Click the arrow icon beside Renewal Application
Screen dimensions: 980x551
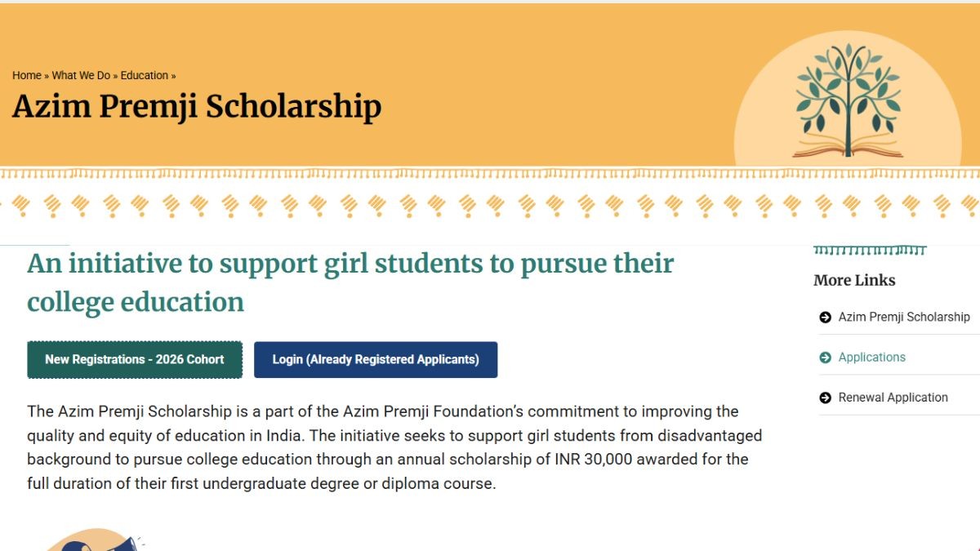tap(825, 398)
